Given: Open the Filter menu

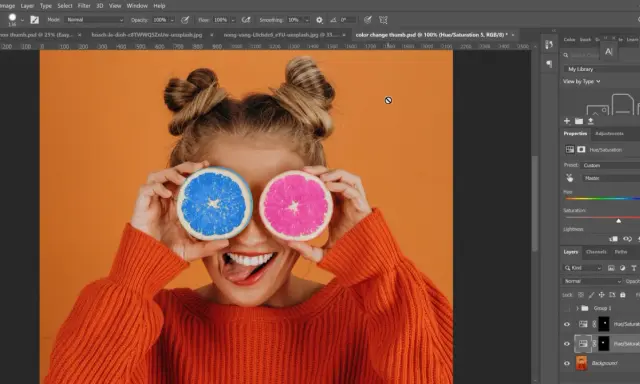Looking at the screenshot, I should coord(84,6).
